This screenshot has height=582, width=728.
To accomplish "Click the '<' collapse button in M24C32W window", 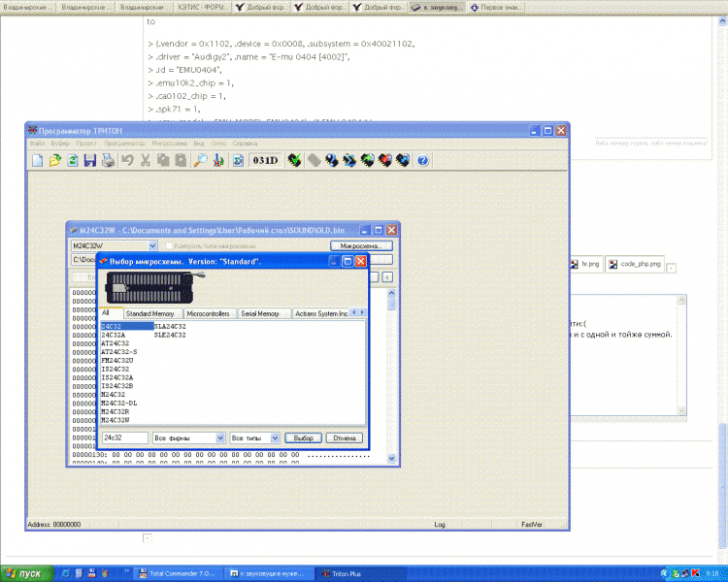I will pyautogui.click(x=387, y=277).
